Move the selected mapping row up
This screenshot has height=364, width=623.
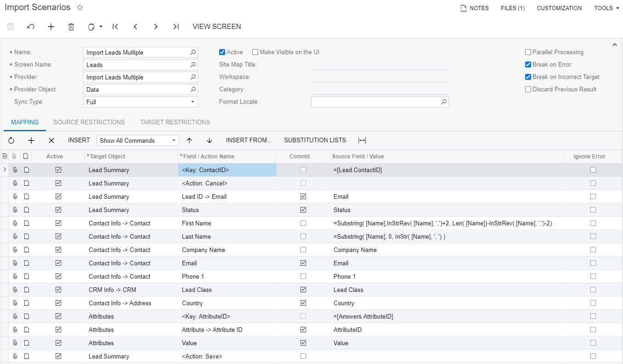coord(189,140)
